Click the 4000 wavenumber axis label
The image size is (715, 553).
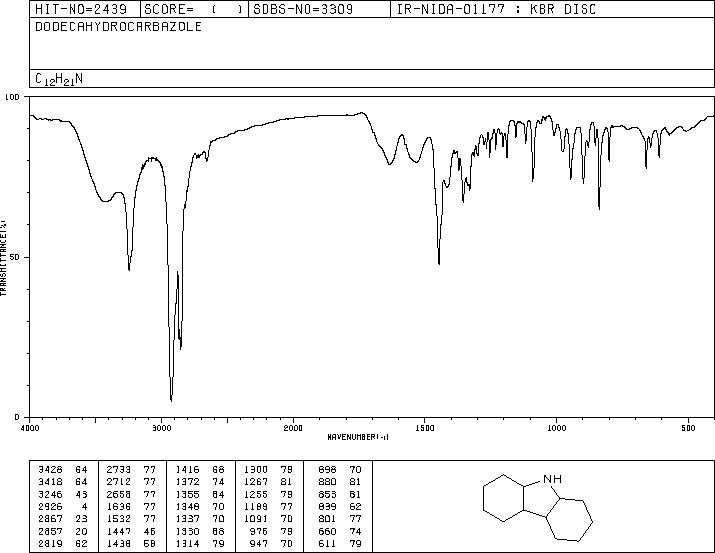click(x=30, y=428)
